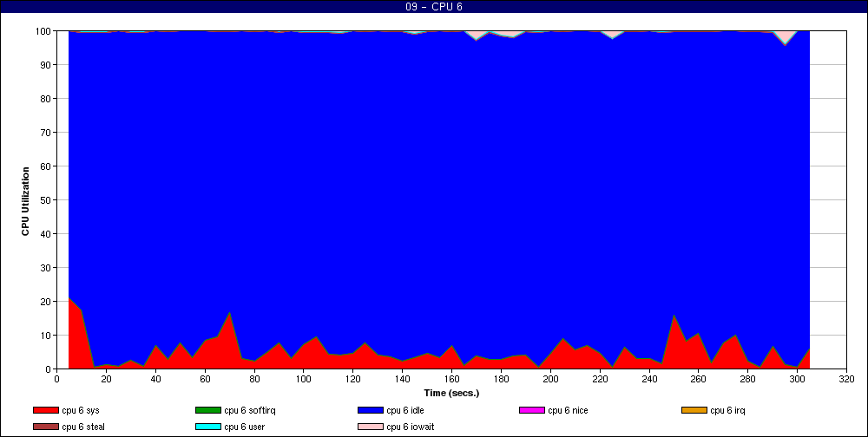Click the y-axis label 50
The height and width of the screenshot is (437, 868).
pos(47,199)
